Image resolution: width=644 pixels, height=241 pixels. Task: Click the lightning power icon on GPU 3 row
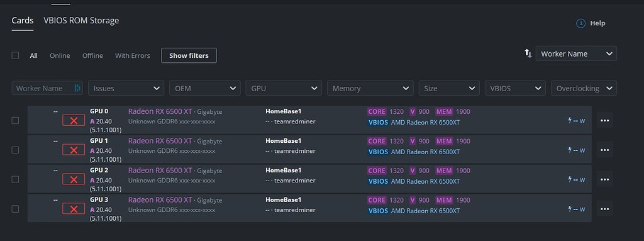tap(570, 210)
